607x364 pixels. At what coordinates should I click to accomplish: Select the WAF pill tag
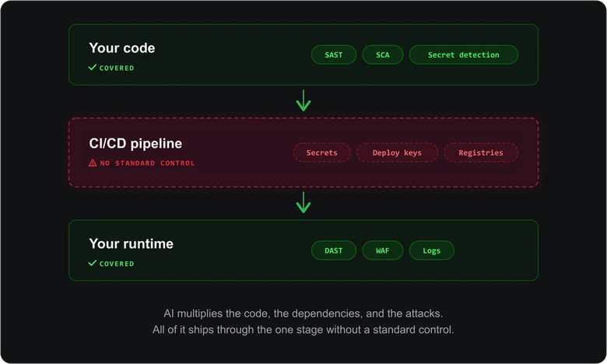click(x=382, y=250)
